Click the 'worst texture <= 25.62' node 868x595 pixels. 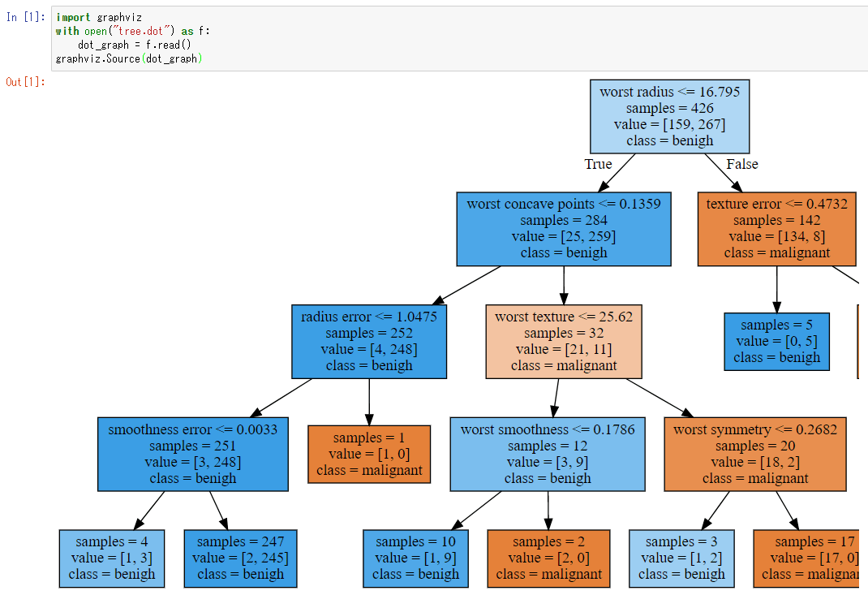564,341
